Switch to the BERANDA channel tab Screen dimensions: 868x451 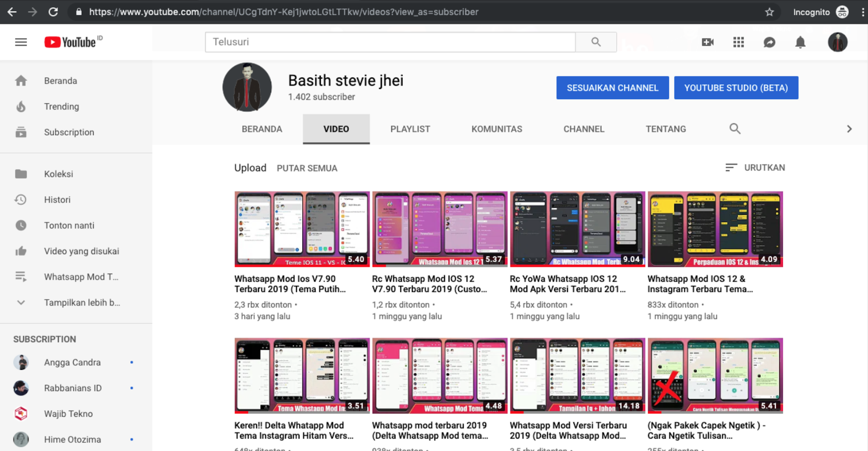point(262,129)
